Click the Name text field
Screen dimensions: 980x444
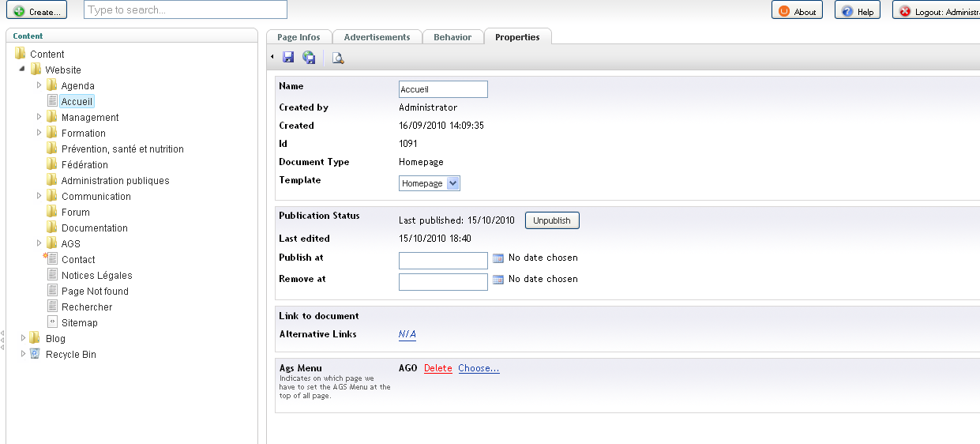pos(443,89)
